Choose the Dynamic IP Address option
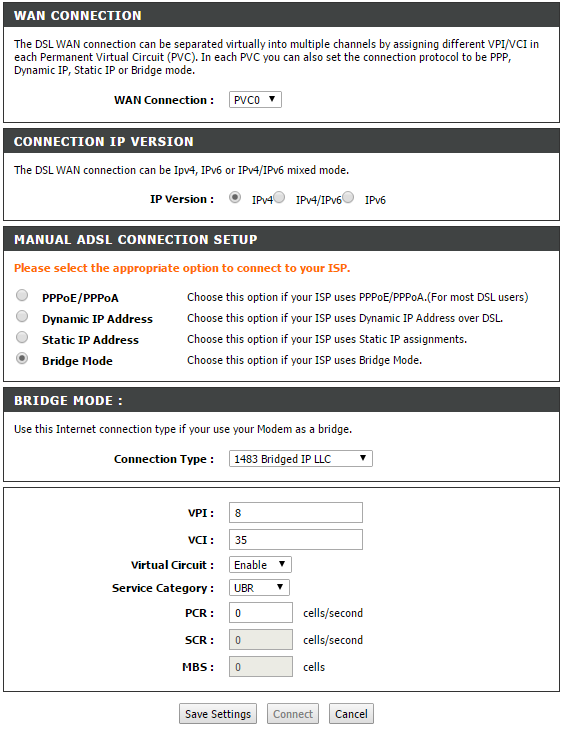This screenshot has height=735, width=566. tap(22, 316)
